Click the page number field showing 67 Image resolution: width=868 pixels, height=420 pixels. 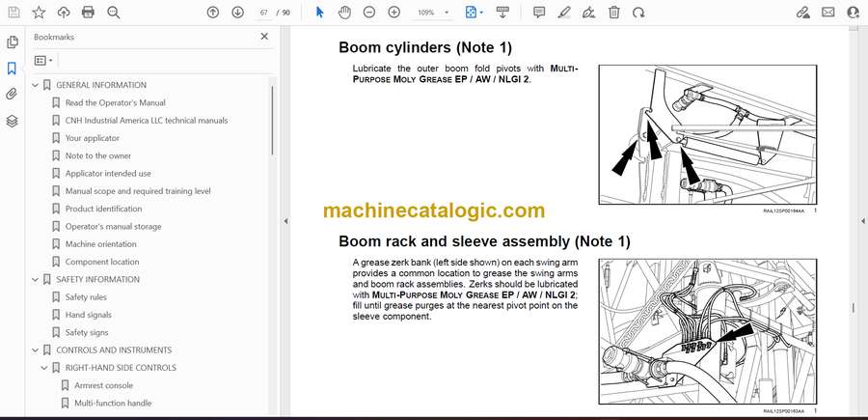pyautogui.click(x=264, y=13)
